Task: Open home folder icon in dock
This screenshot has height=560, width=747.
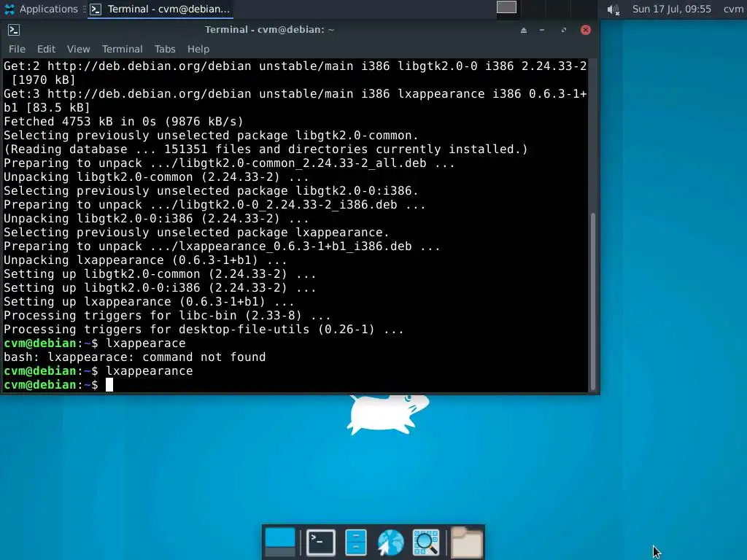Action: 467,542
